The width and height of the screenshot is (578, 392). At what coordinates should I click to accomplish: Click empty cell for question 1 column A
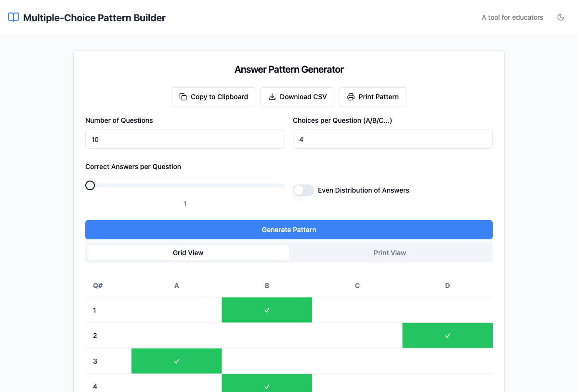coord(176,310)
